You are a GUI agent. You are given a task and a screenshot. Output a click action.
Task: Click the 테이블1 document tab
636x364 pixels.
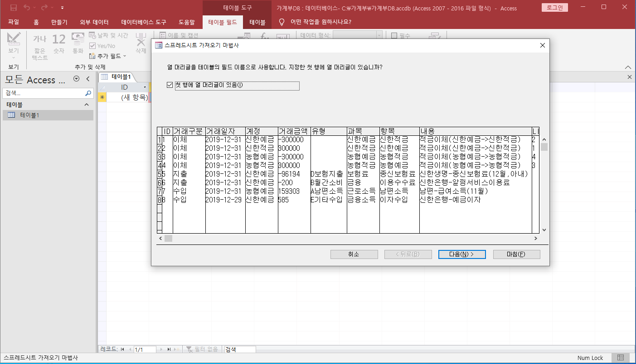(x=116, y=77)
